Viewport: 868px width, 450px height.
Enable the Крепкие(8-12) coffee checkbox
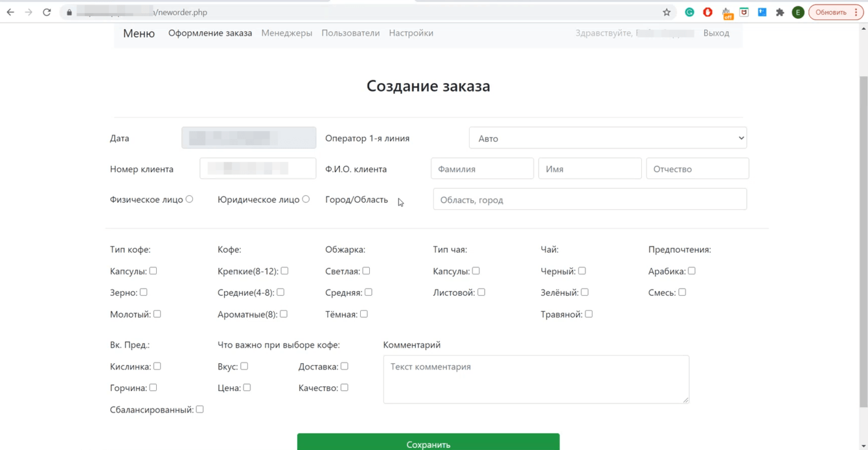coord(284,271)
